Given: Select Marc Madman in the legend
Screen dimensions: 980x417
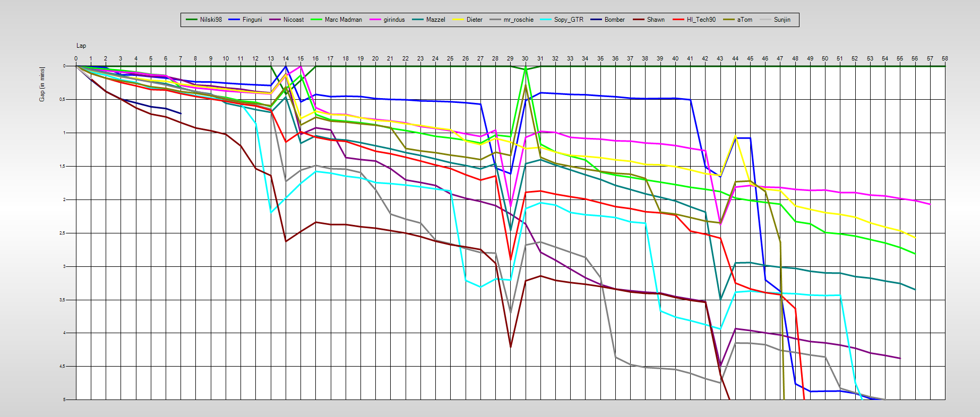Looking at the screenshot, I should pyautogui.click(x=343, y=20).
